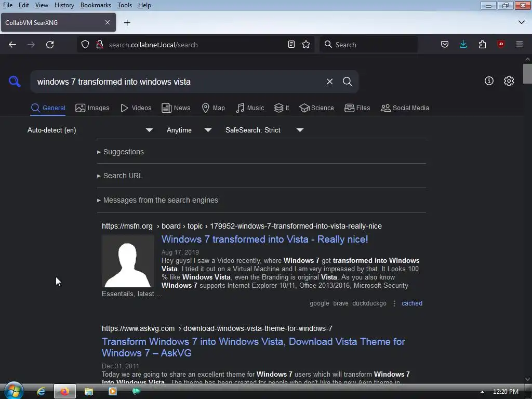Open Windows Media Player from taskbar

(112, 392)
